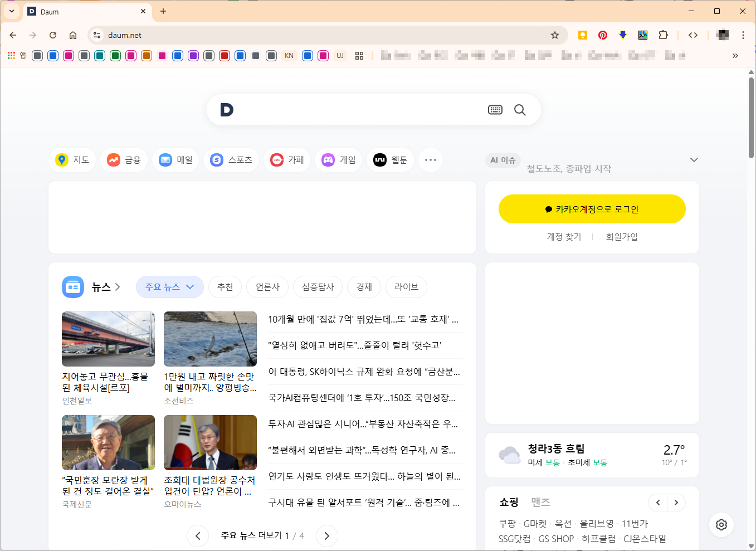Show more services via three-dots button

click(431, 160)
